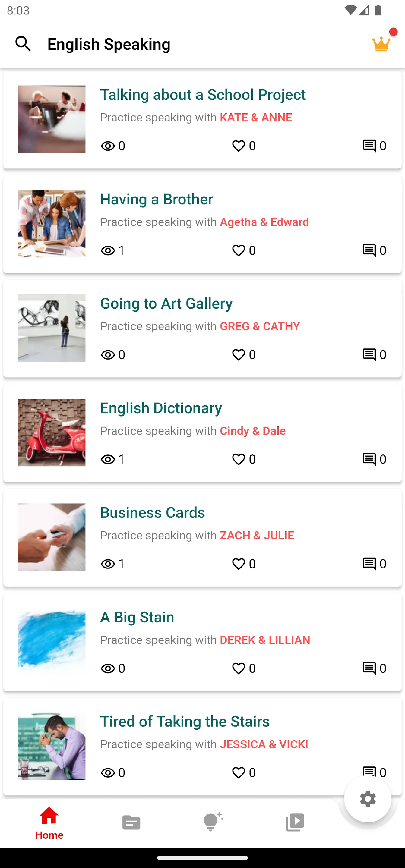Go to the video library tab
Screen dimensions: 405x868
tap(295, 822)
